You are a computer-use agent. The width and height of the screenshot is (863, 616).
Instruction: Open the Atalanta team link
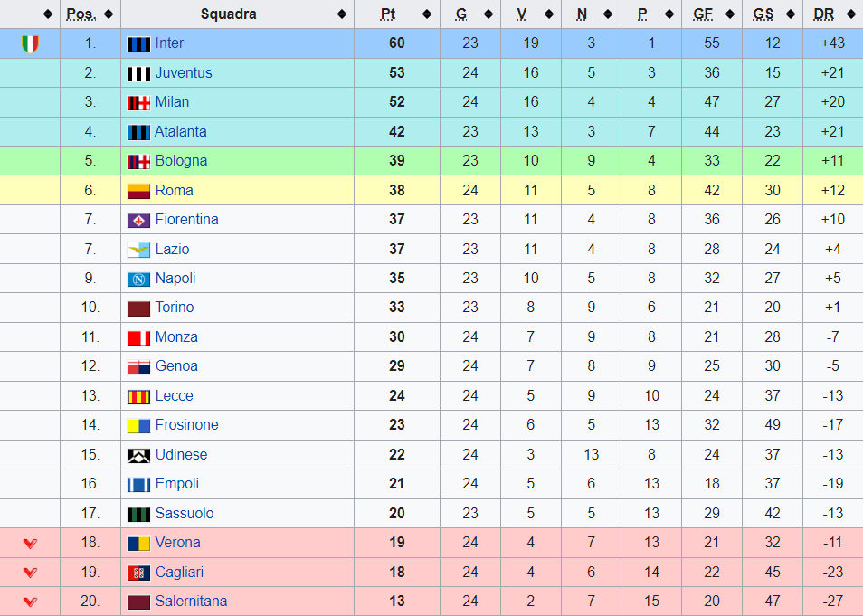point(181,131)
